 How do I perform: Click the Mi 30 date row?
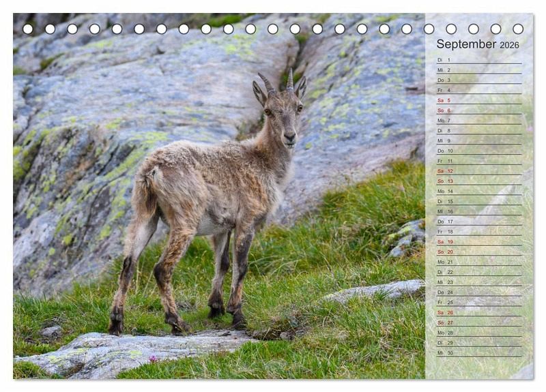click(478, 353)
